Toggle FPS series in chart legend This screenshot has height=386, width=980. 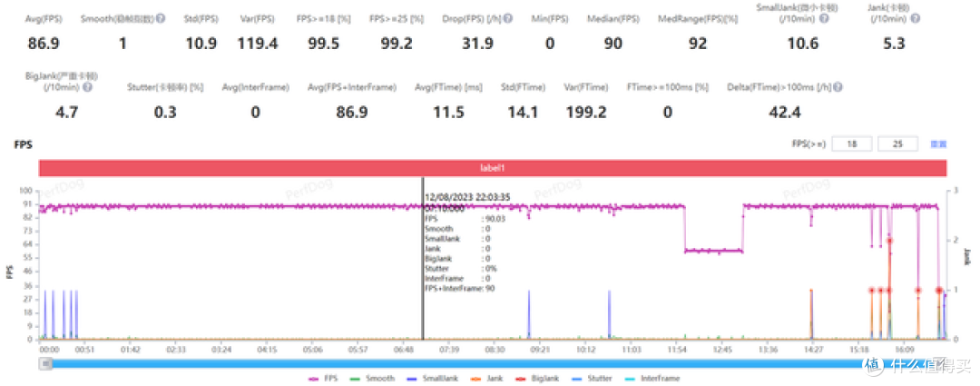point(323,378)
